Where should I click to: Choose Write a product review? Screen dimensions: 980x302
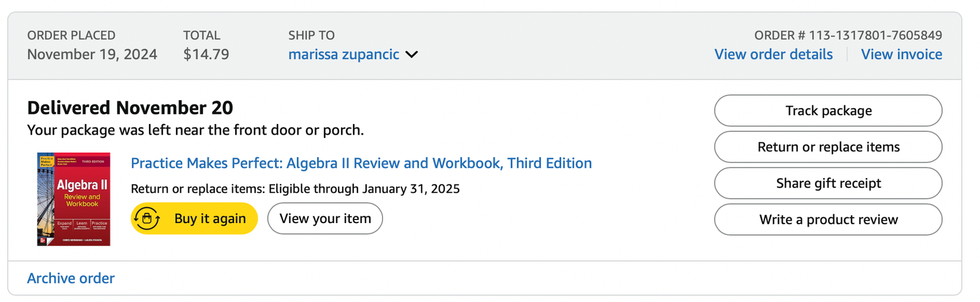coord(828,220)
